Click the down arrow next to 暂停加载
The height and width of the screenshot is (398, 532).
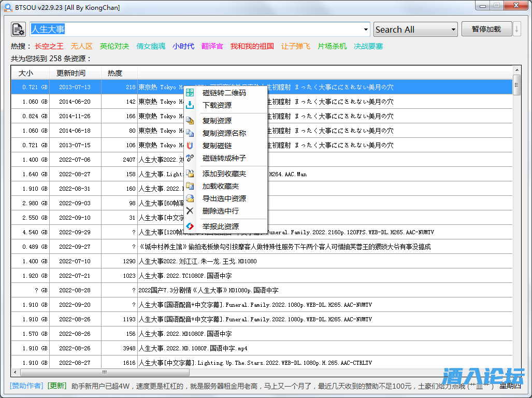point(516,29)
